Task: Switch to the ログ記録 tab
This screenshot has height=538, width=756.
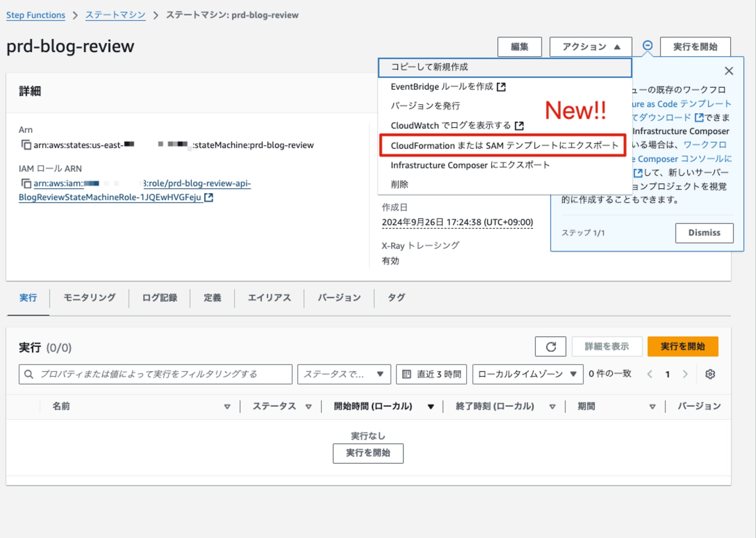Action: [x=160, y=298]
